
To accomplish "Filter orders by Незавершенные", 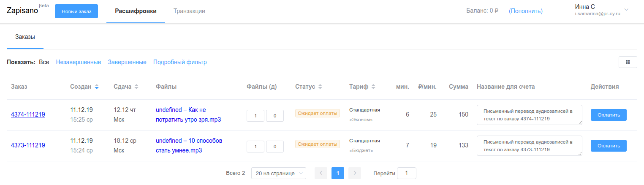I will (x=79, y=62).
